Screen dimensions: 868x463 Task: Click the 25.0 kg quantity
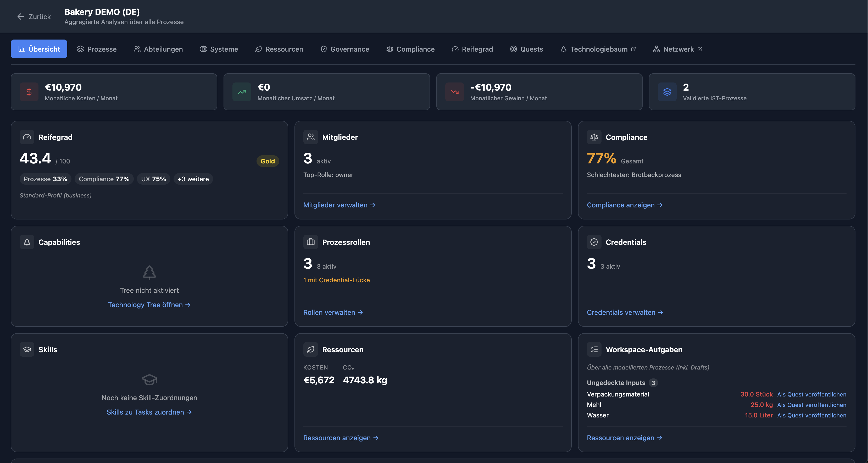pos(761,405)
